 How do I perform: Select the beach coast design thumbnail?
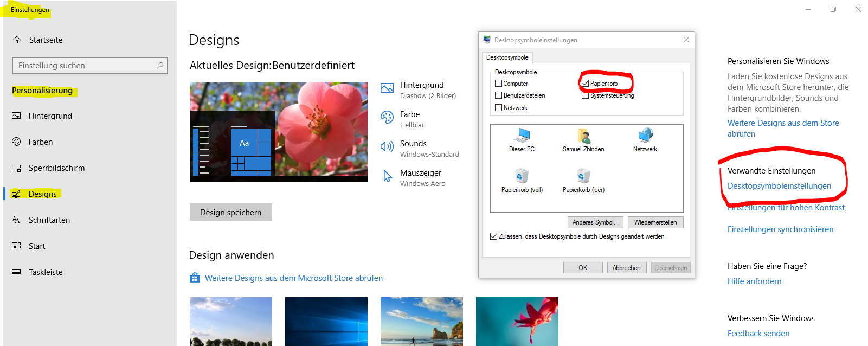(x=422, y=322)
